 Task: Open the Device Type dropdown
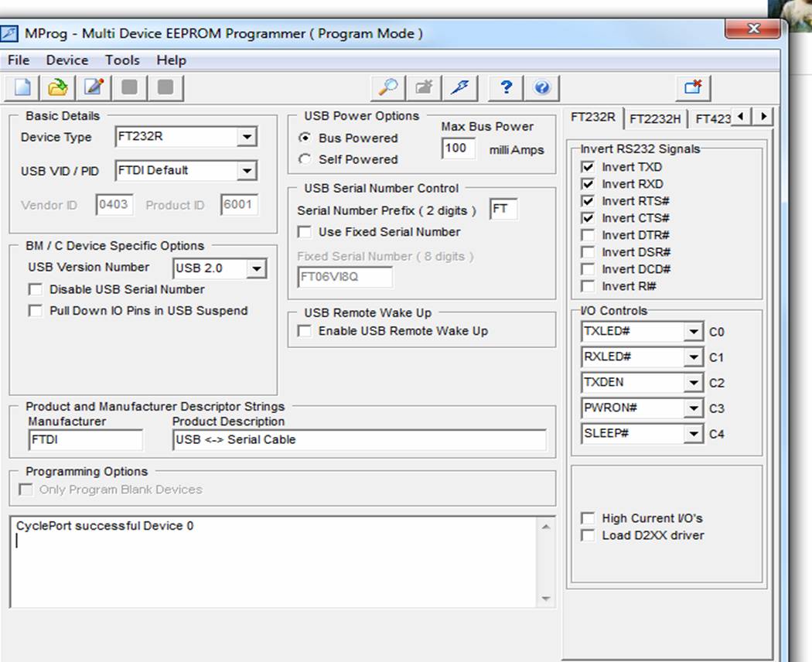248,136
